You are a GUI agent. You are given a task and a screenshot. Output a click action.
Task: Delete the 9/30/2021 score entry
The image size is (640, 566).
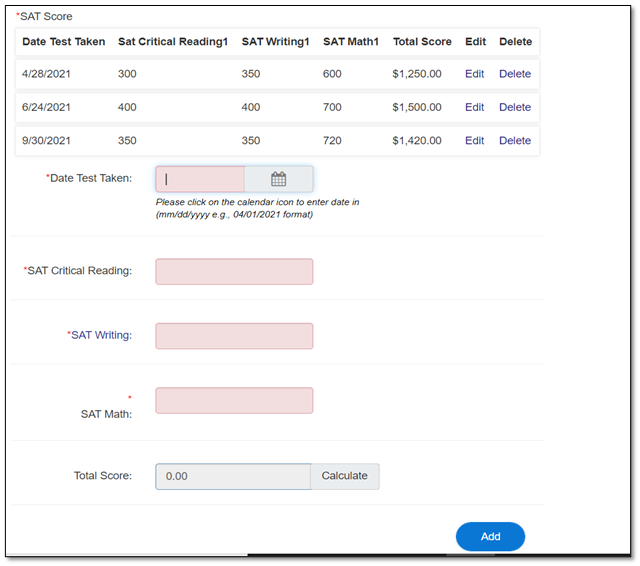515,141
